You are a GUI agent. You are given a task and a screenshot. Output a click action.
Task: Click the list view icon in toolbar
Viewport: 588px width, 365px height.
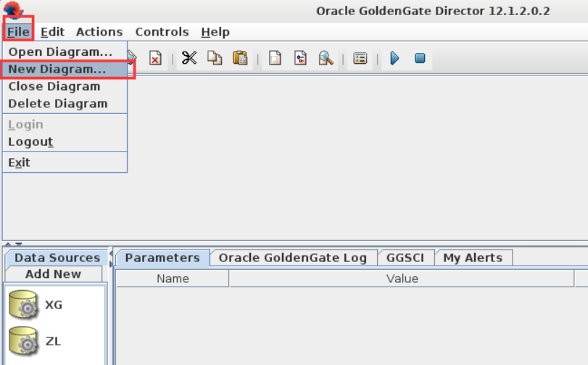pyautogui.click(x=360, y=59)
